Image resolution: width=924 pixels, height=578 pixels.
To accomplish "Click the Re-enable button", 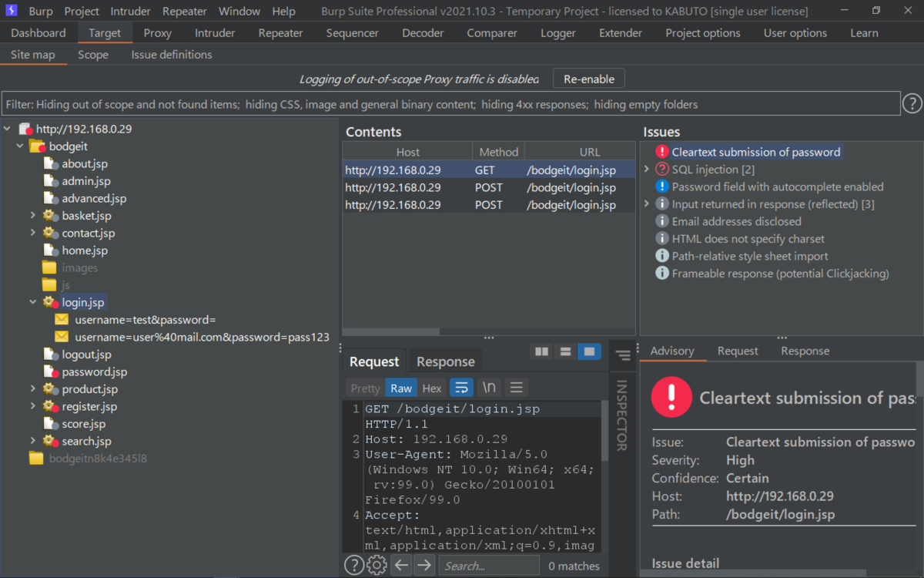I will pyautogui.click(x=589, y=79).
